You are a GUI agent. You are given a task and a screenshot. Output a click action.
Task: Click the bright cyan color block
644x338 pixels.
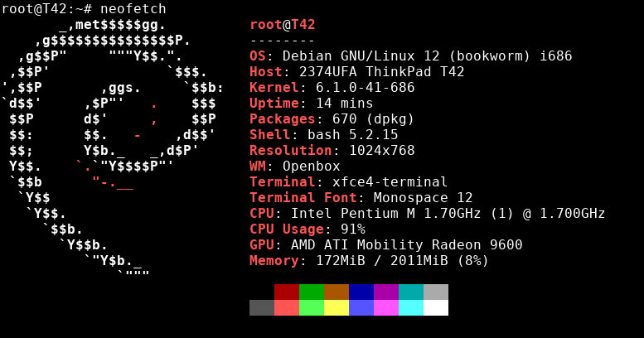pos(411,307)
